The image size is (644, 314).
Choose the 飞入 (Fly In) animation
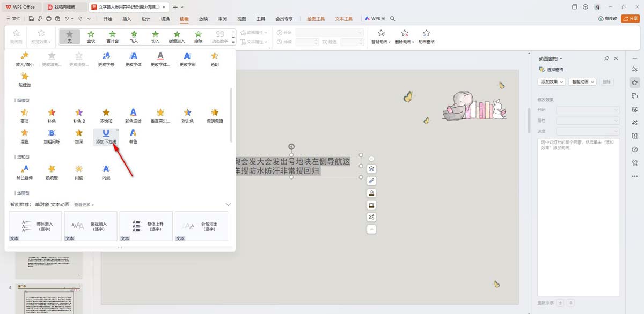tap(134, 36)
